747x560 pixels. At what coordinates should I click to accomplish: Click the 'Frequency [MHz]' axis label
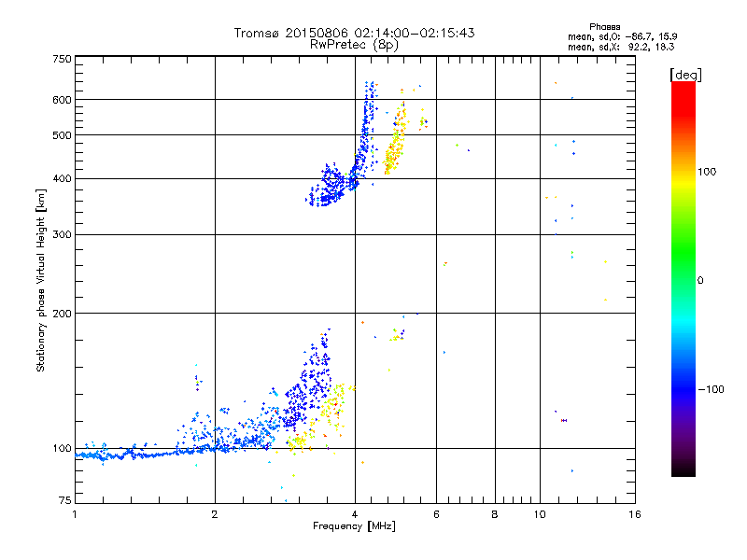[x=354, y=526]
